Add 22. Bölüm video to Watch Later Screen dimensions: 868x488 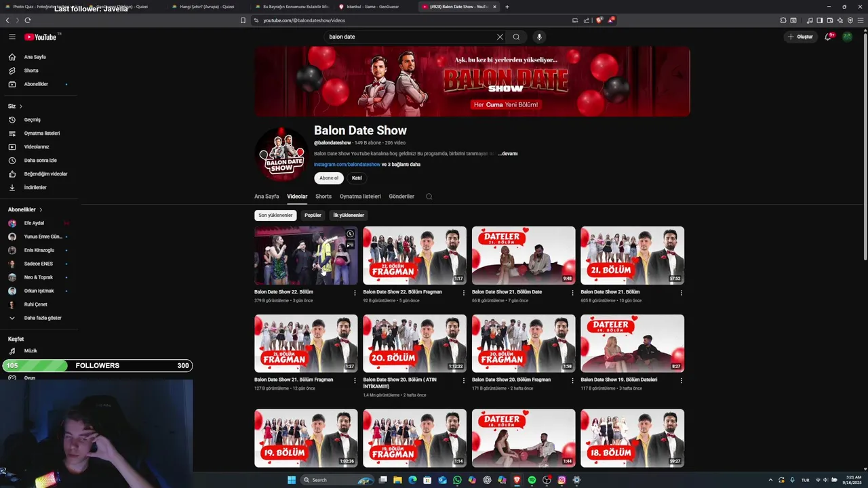[350, 234]
